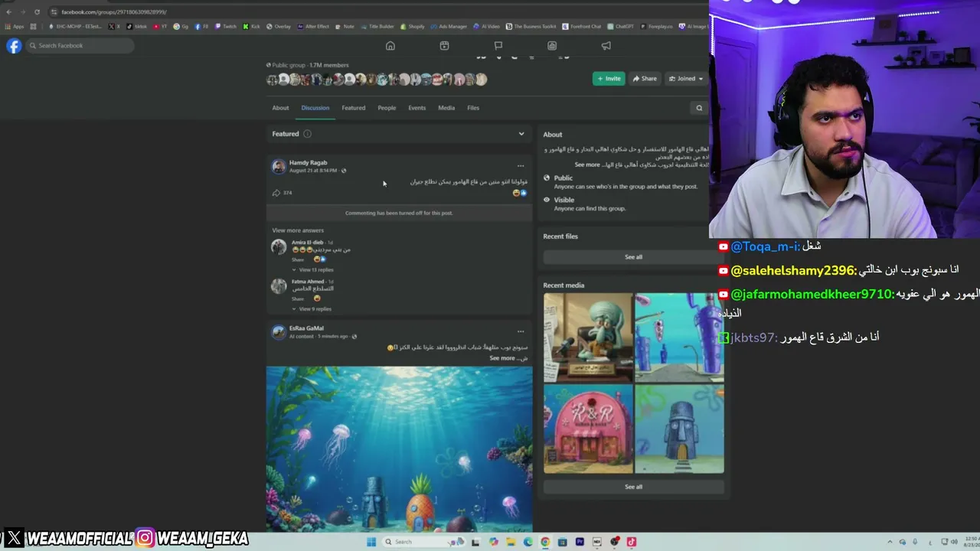Open the Pages flag icon in top nav
Screen dimensions: 980x551
[498, 46]
